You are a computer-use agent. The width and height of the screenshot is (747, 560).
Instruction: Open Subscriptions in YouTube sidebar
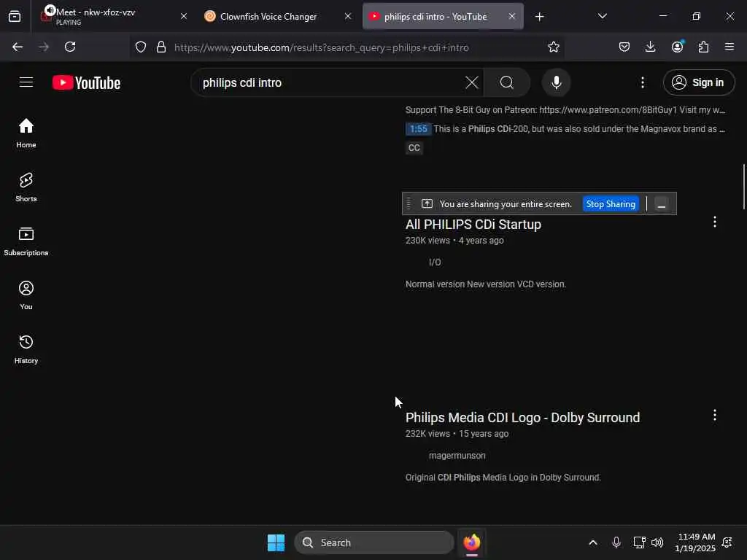coord(26,241)
